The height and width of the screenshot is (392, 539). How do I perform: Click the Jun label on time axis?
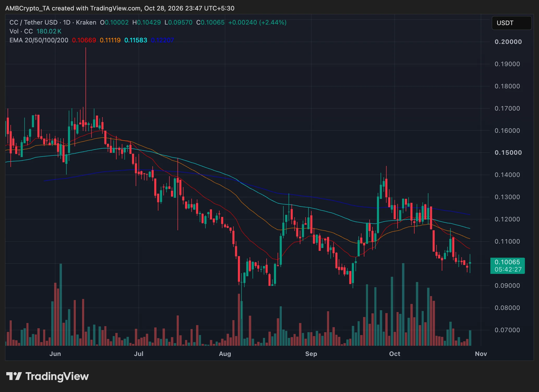[x=55, y=354]
